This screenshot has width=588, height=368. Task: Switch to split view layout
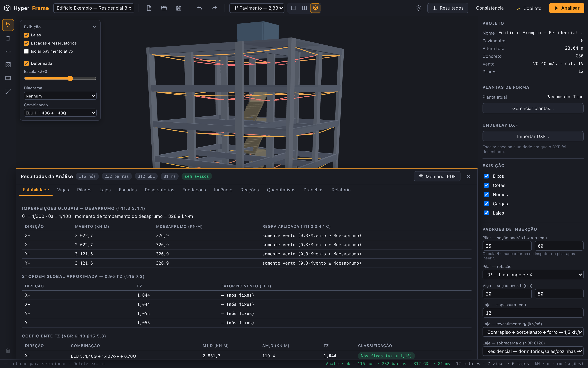[x=304, y=8]
